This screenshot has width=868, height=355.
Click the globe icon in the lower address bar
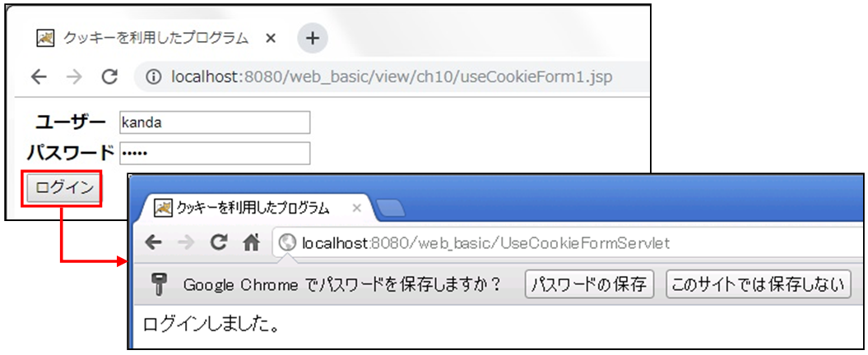pyautogui.click(x=287, y=242)
